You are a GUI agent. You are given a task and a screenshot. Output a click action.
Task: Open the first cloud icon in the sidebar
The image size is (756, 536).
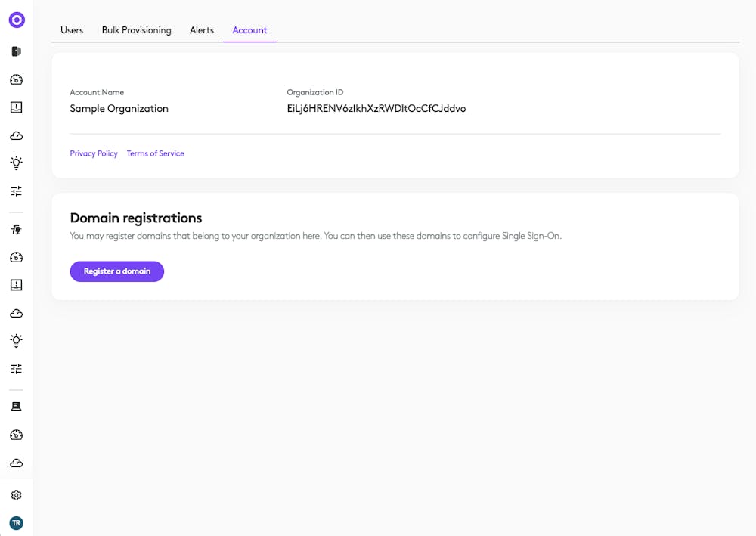(x=16, y=135)
